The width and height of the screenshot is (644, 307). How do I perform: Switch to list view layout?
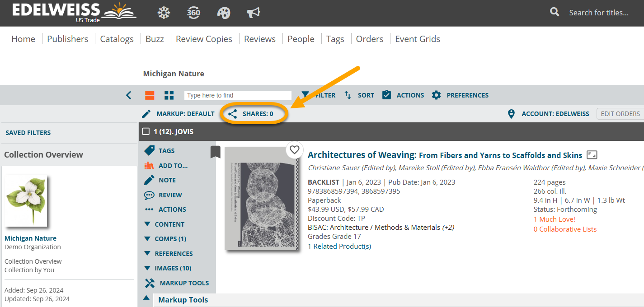pyautogui.click(x=150, y=95)
